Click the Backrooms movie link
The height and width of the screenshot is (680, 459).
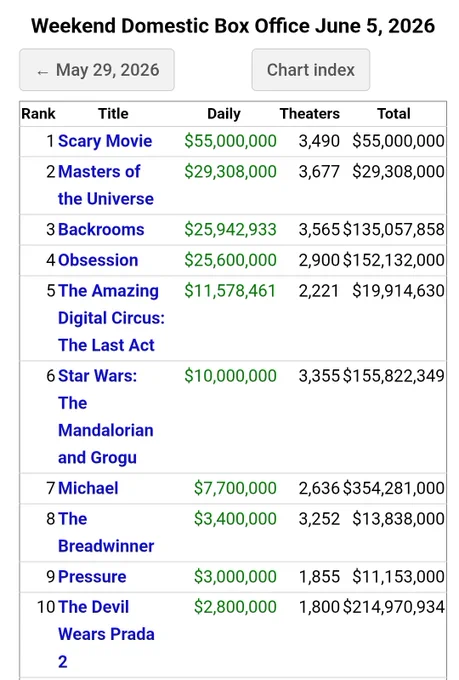point(101,229)
